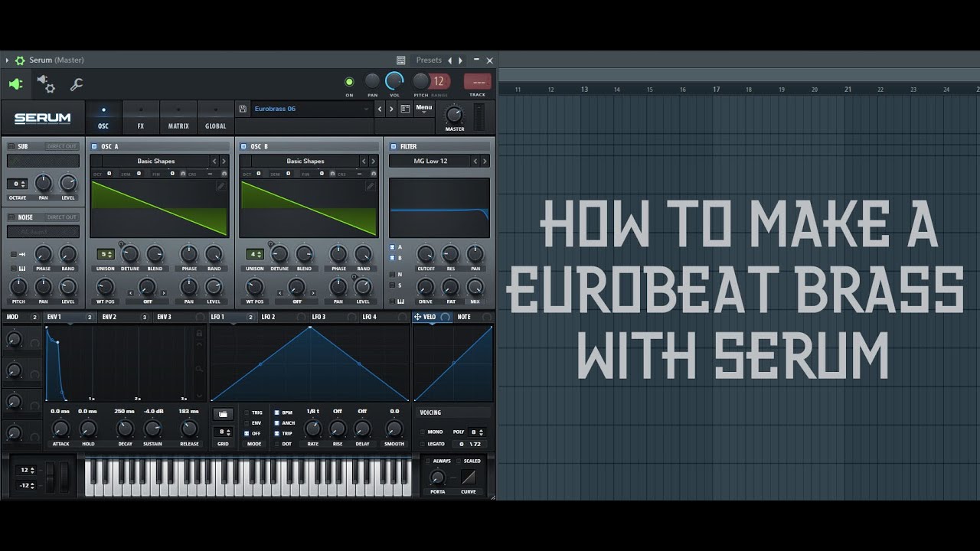
Task: Adjust the POLY voice count stepper
Action: click(478, 432)
